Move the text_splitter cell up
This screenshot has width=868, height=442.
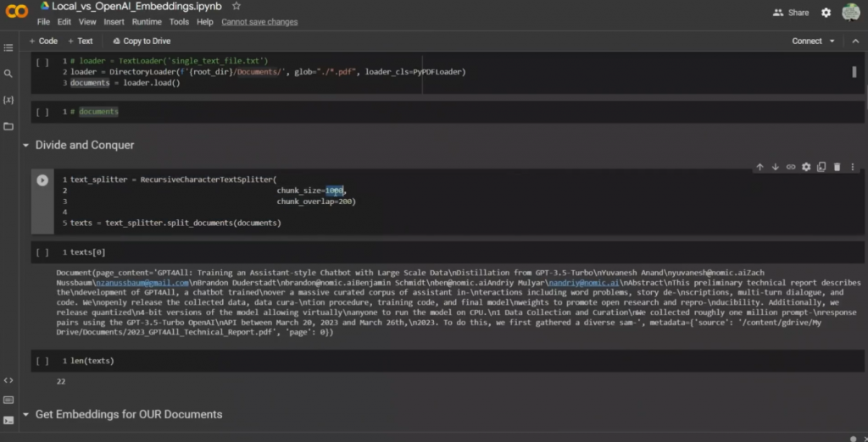click(760, 167)
